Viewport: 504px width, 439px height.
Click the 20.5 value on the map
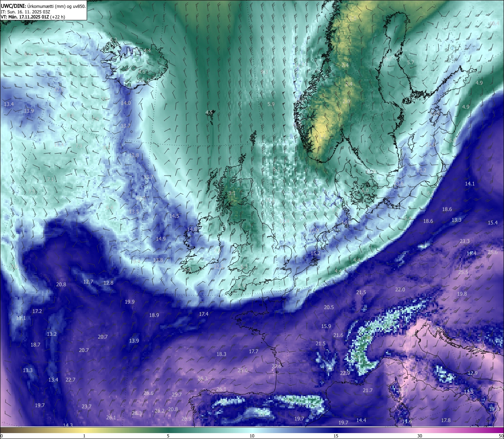click(x=329, y=307)
